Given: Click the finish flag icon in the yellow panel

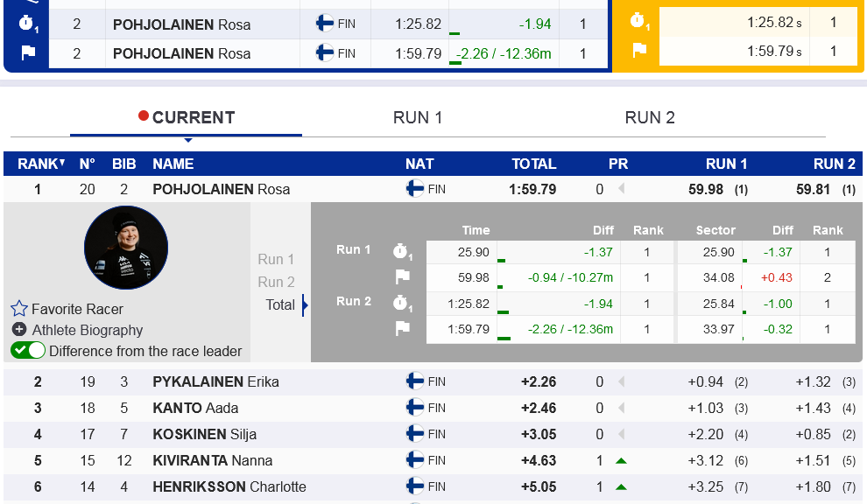Looking at the screenshot, I should [x=637, y=51].
